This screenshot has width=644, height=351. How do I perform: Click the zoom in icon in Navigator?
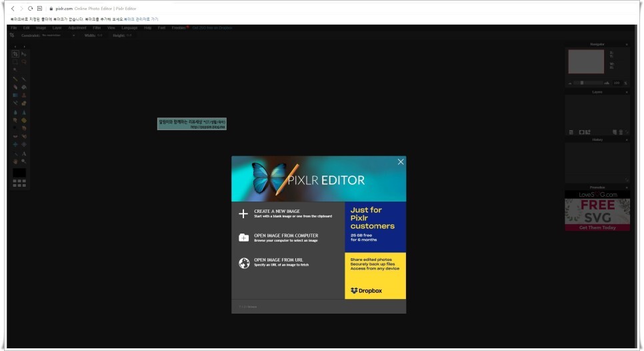607,83
